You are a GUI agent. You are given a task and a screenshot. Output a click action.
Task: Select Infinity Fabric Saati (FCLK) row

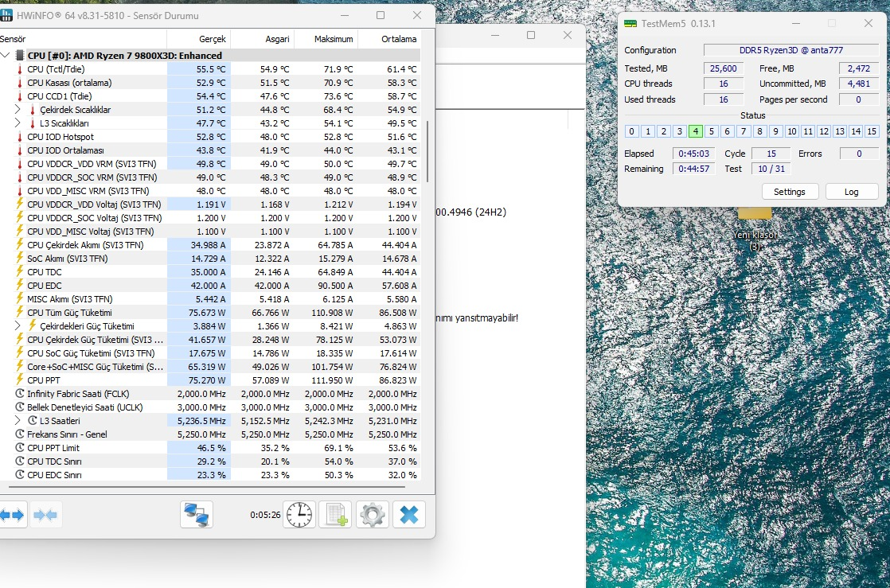pyautogui.click(x=210, y=393)
